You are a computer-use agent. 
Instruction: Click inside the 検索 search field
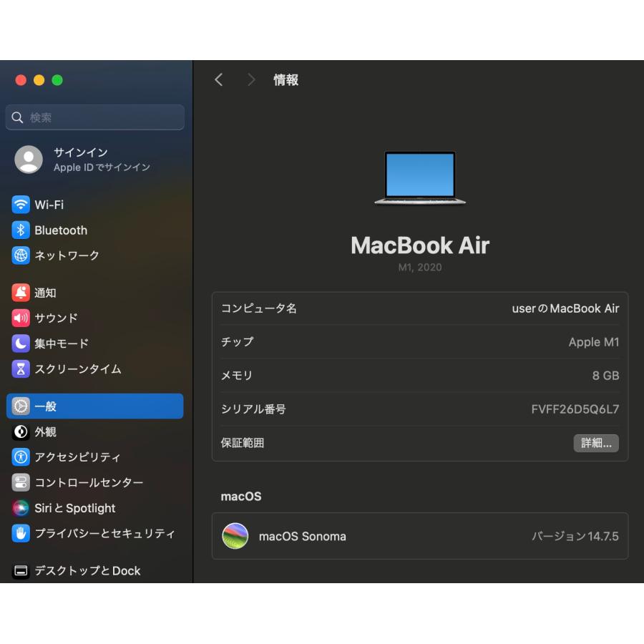pos(94,117)
